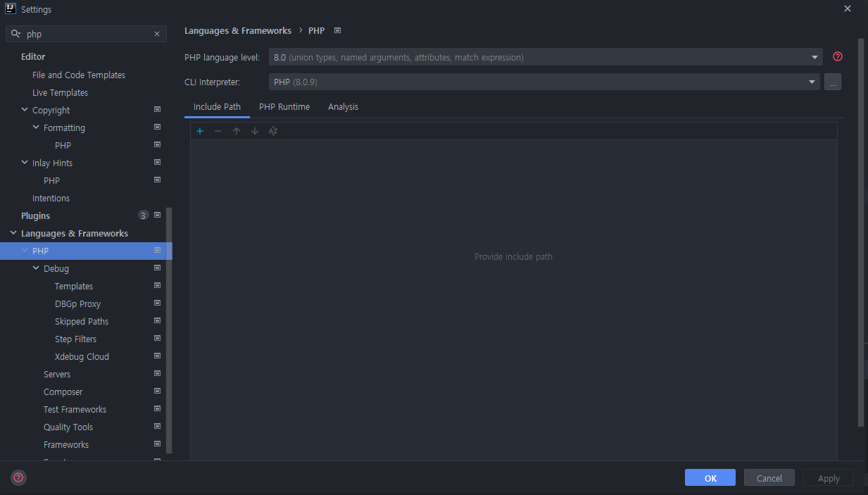The width and height of the screenshot is (868, 495).
Task: Select PHP under Formatting
Action: tap(63, 145)
